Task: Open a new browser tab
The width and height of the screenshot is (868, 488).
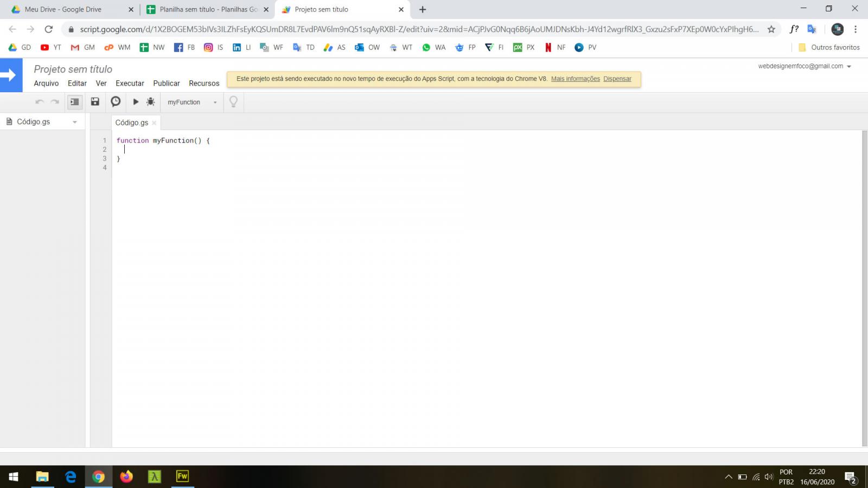Action: (x=423, y=9)
